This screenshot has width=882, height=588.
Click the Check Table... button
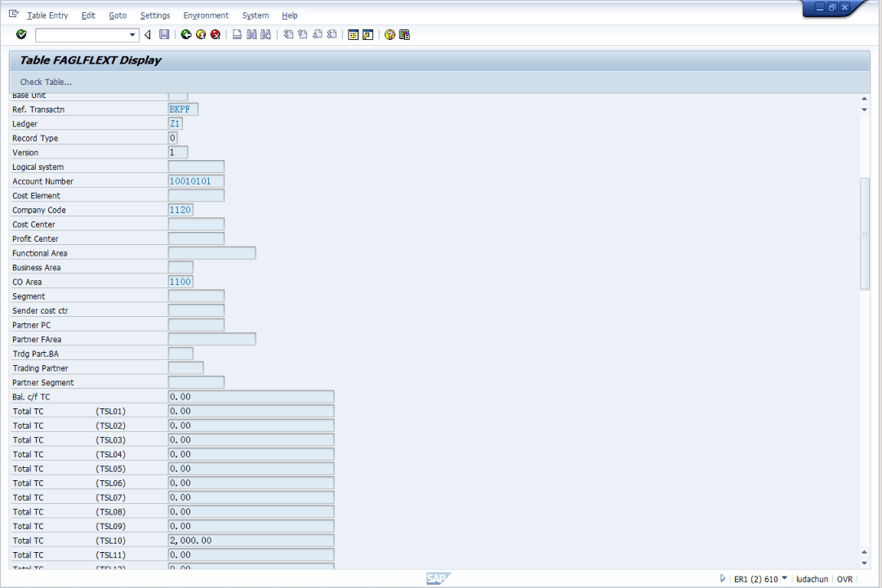46,82
